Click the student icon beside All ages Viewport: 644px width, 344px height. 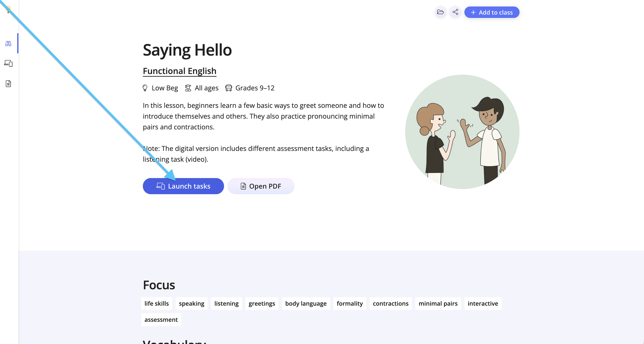188,88
